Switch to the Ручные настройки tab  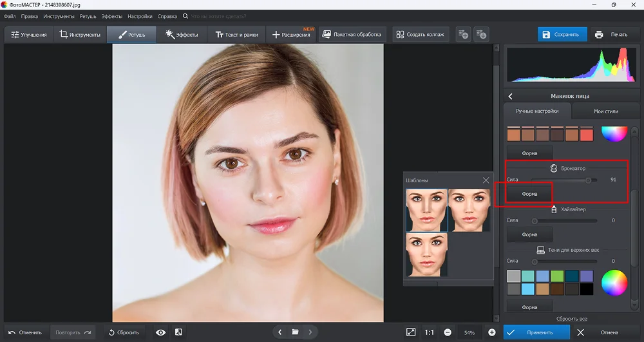coord(537,111)
